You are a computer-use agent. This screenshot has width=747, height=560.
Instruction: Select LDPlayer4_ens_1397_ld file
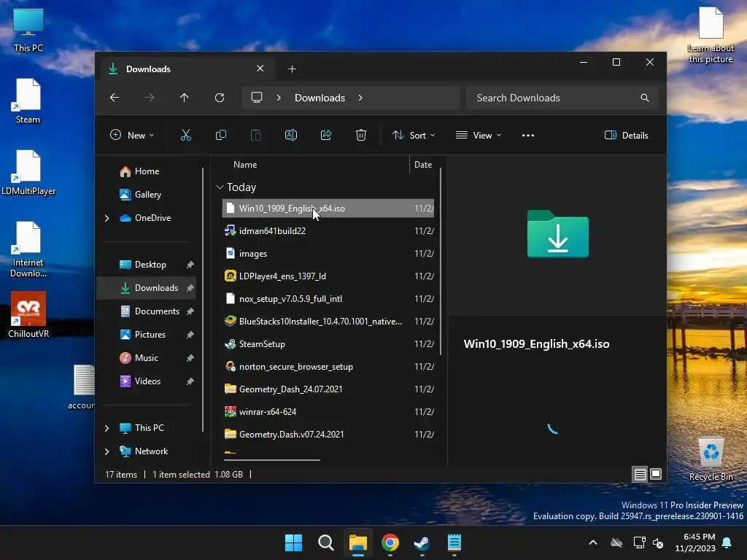click(x=328, y=276)
